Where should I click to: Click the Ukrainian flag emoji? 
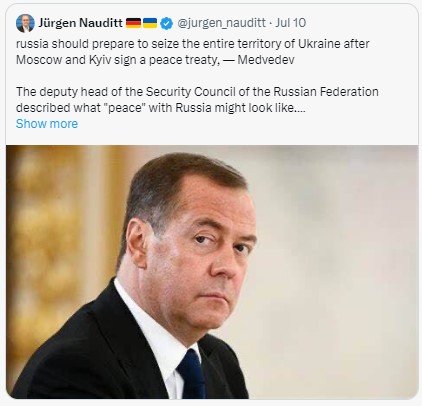(150, 23)
